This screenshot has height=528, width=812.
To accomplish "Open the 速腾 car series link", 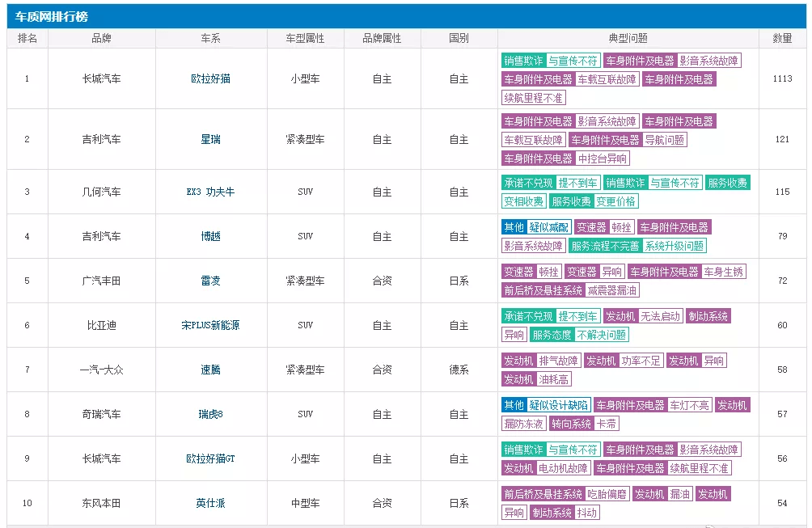I will pos(210,370).
